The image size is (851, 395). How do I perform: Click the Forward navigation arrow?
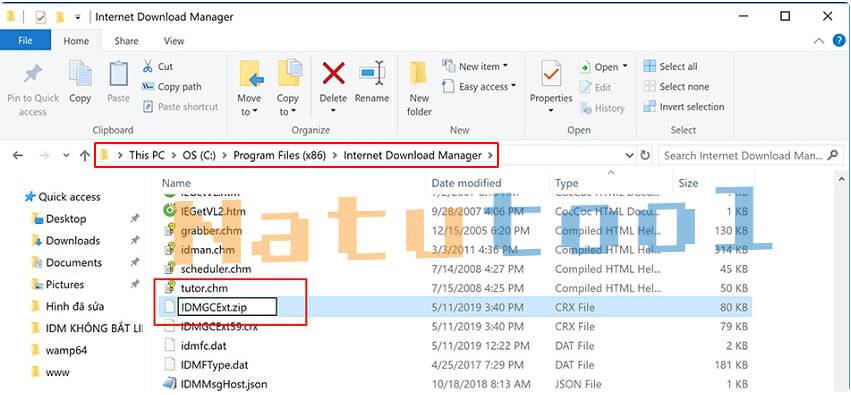45,156
